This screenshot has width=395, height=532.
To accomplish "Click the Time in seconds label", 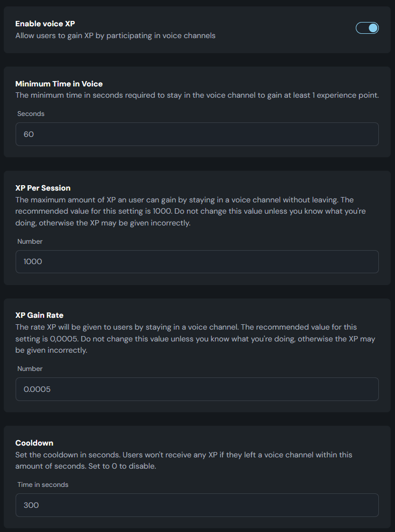I will coord(43,485).
